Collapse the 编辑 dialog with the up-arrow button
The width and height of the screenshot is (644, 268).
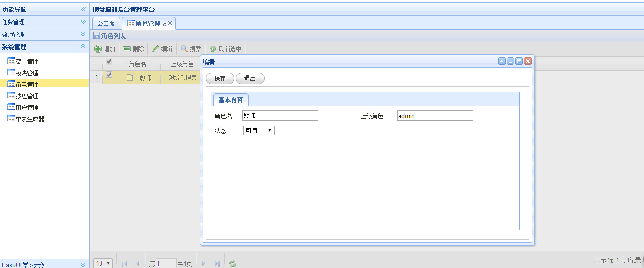point(502,61)
